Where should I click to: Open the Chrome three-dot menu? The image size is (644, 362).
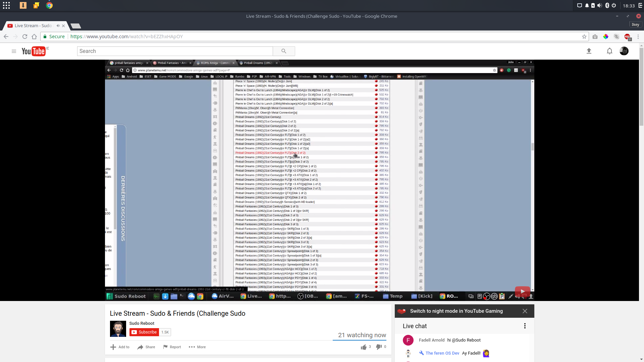(x=638, y=37)
